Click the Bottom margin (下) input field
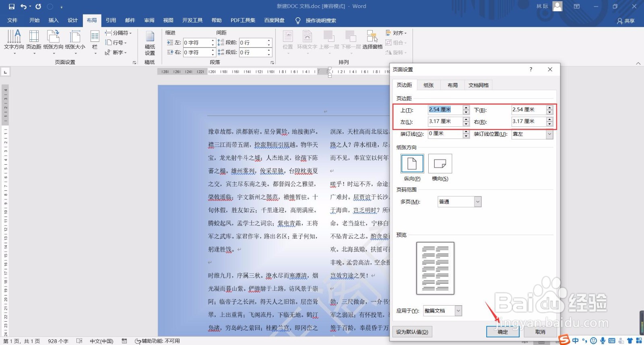This screenshot has width=644, height=345. point(529,109)
